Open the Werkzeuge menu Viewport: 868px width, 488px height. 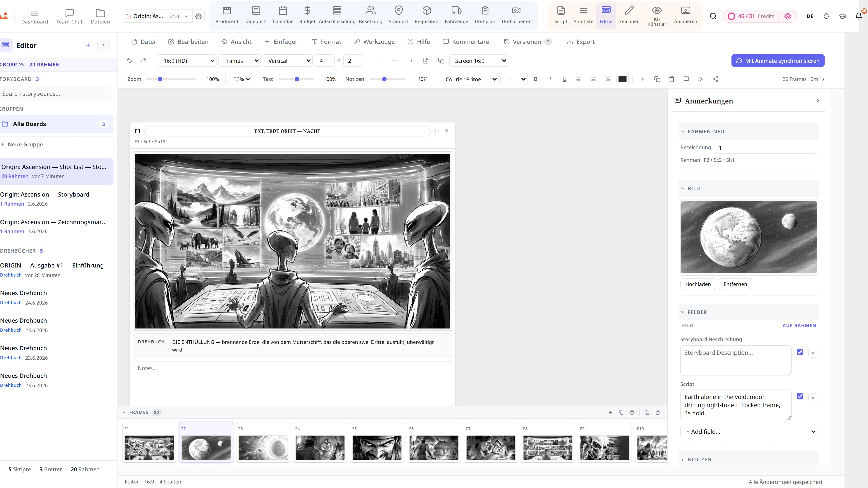(x=374, y=42)
